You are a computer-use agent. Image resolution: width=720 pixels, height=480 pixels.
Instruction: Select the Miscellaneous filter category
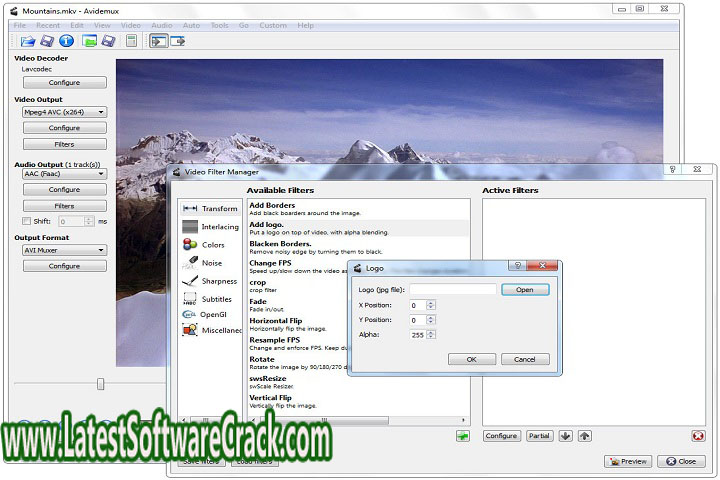[212, 330]
